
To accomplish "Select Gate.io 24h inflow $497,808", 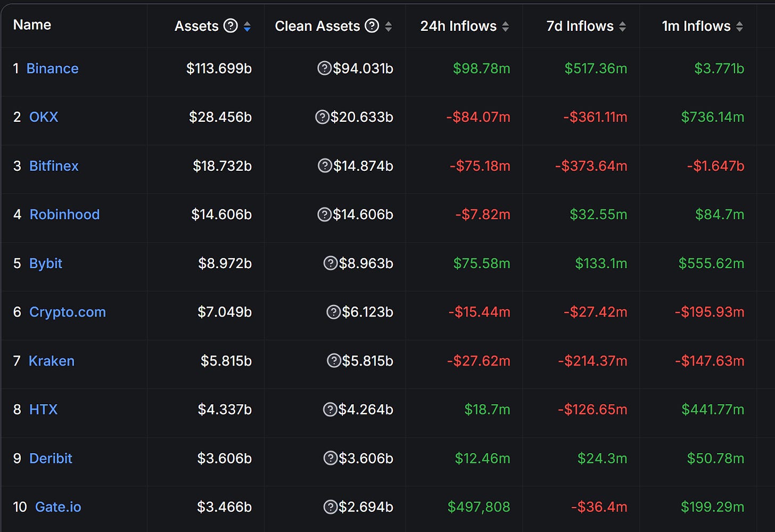I will pyautogui.click(x=479, y=507).
